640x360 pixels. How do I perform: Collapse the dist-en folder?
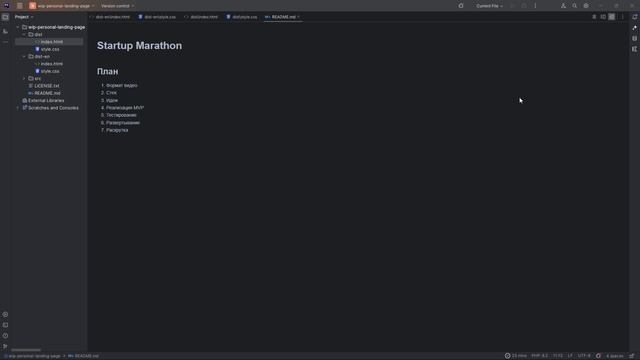pyautogui.click(x=24, y=56)
